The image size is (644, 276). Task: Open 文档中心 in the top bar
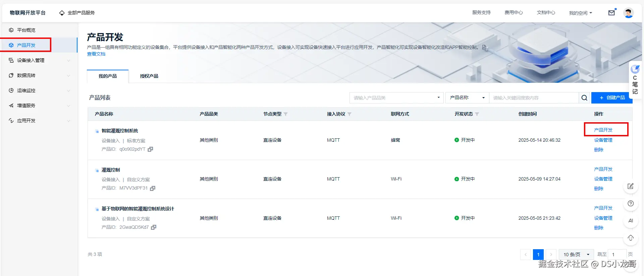point(546,13)
